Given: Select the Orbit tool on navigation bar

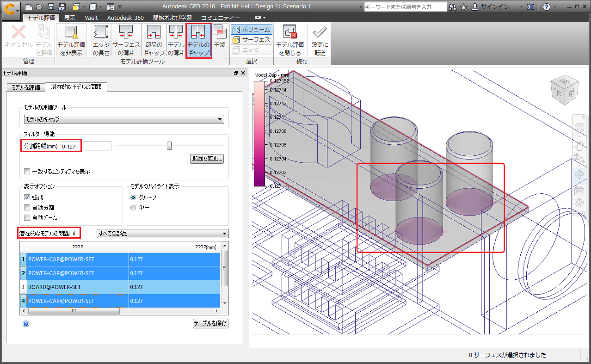Looking at the screenshot, I should click(579, 175).
